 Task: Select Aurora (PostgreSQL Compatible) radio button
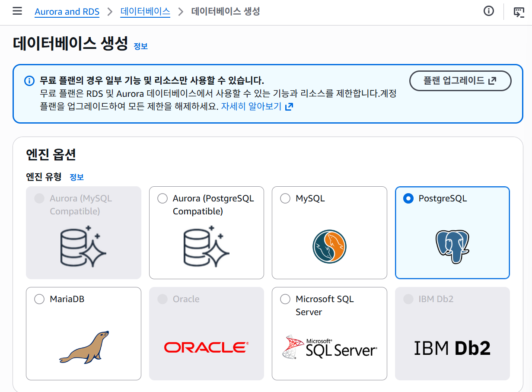coord(162,198)
